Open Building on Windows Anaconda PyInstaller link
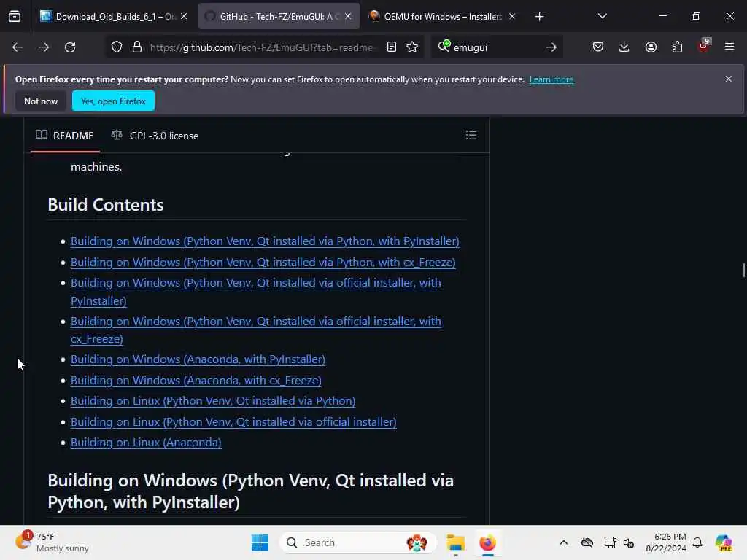This screenshot has width=747, height=560. pos(198,359)
